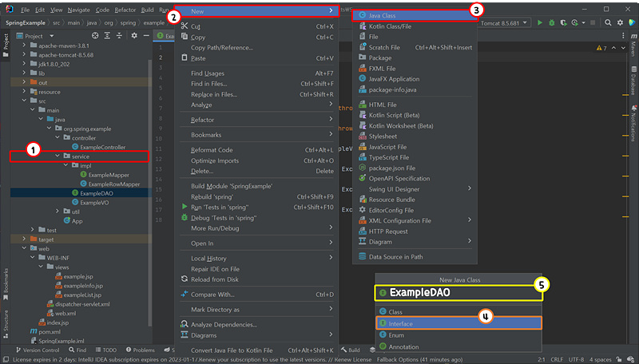Screen dimensions: 639x364
Task: Click Version Control tab at bottom
Action: [x=38, y=350]
